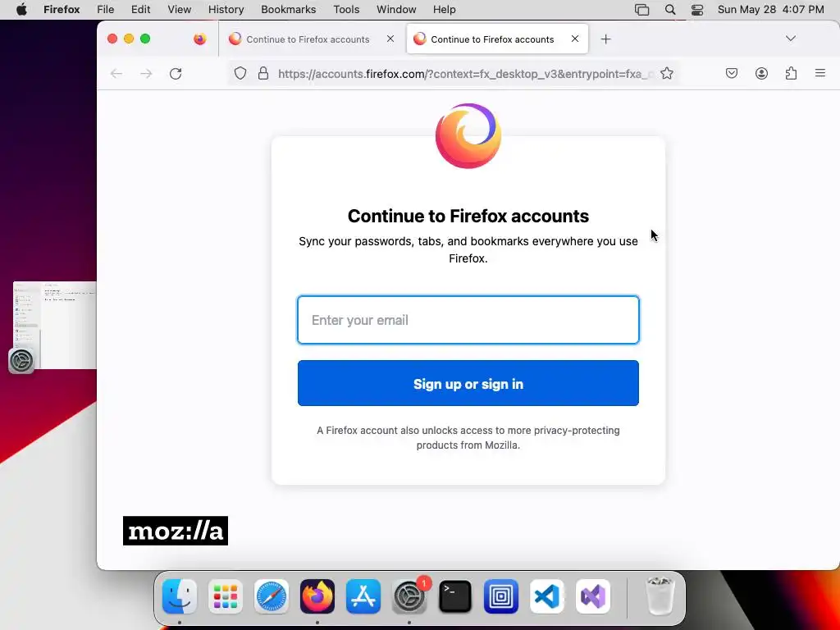Select the second Firefox accounts tab
Screen dimensions: 840x630
497,39
